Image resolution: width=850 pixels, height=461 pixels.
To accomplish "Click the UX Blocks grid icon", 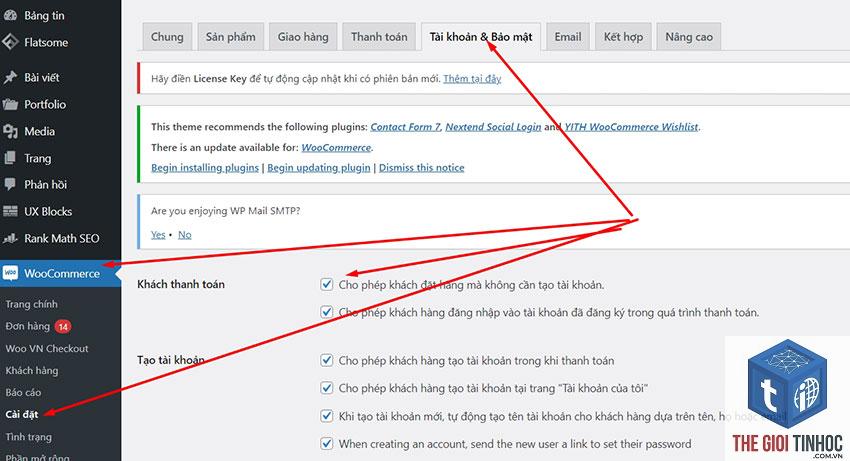I will click(10, 212).
